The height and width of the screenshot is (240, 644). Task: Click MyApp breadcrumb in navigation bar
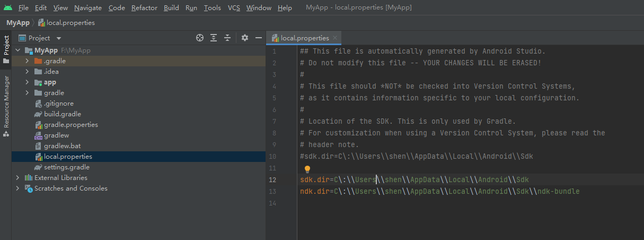[x=17, y=23]
